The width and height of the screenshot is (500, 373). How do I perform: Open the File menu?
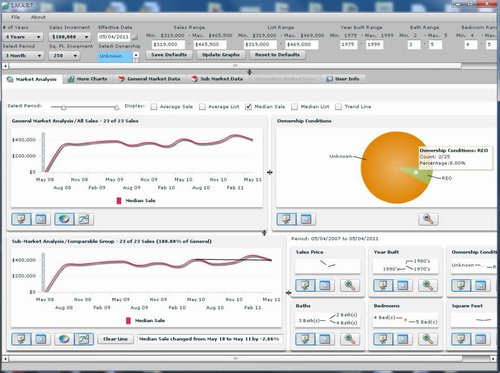pos(16,17)
